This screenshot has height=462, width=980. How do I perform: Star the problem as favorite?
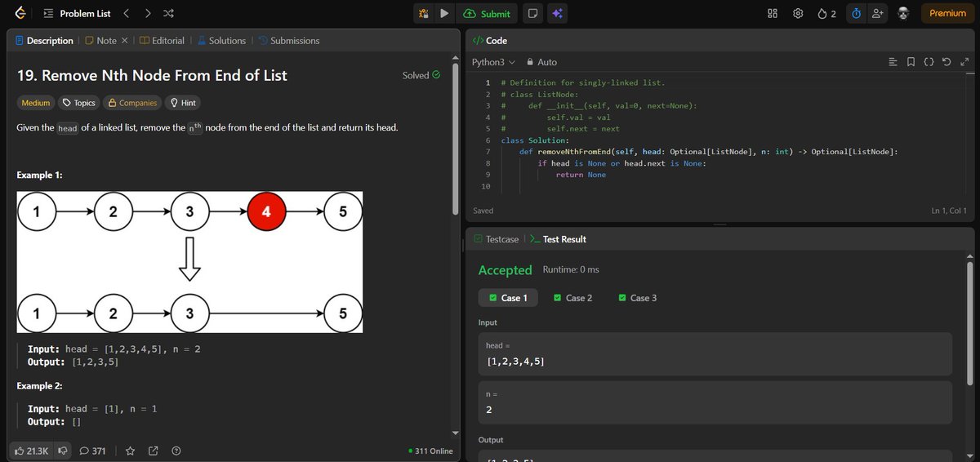pos(130,451)
